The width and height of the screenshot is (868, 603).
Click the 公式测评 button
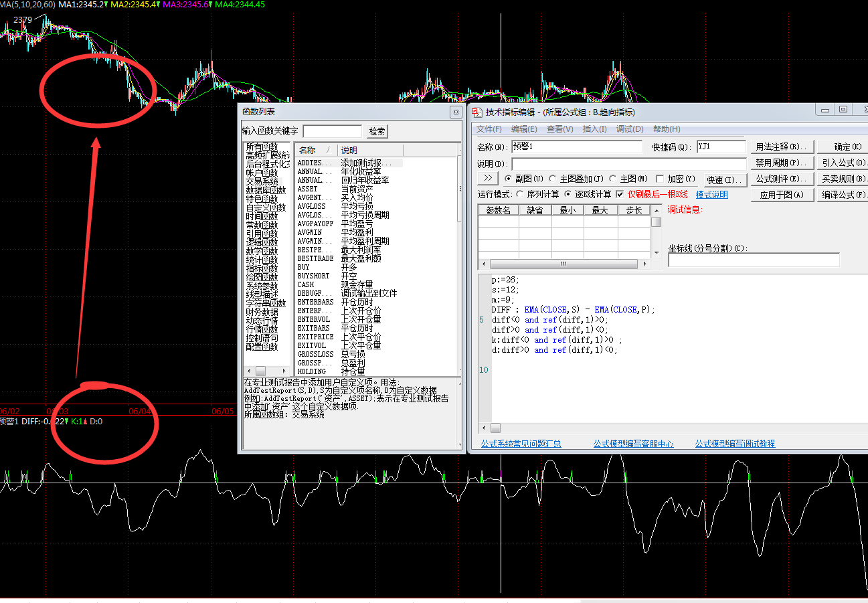pyautogui.click(x=782, y=179)
